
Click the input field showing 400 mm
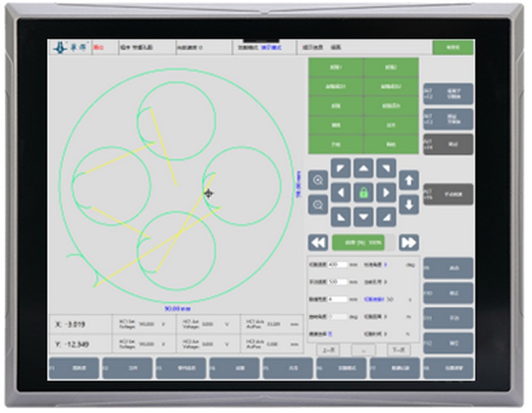[x=337, y=264]
